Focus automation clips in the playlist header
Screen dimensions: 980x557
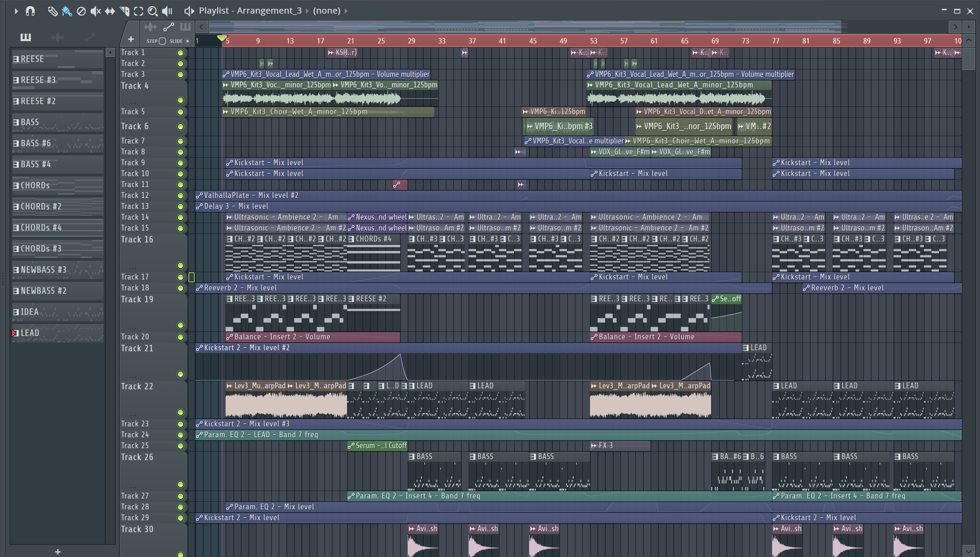(168, 27)
